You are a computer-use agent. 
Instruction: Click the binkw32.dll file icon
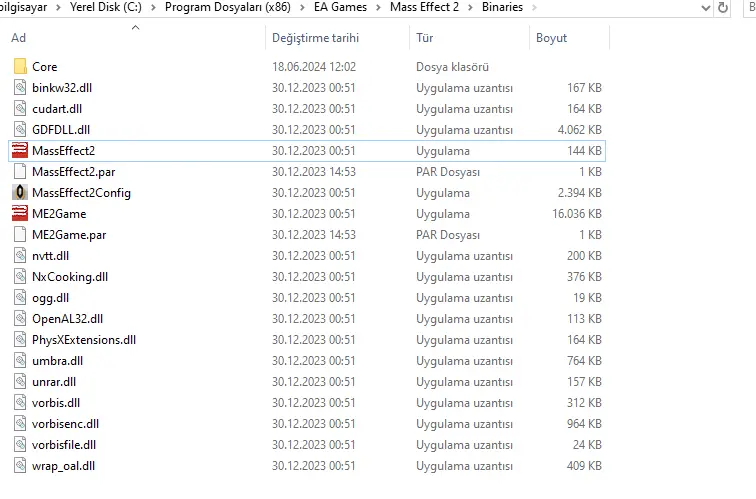[20, 88]
